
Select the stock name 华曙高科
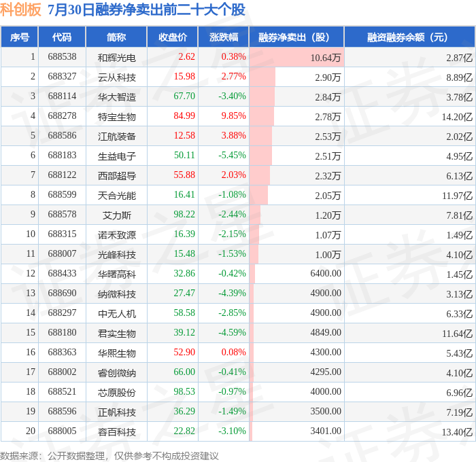116,274
